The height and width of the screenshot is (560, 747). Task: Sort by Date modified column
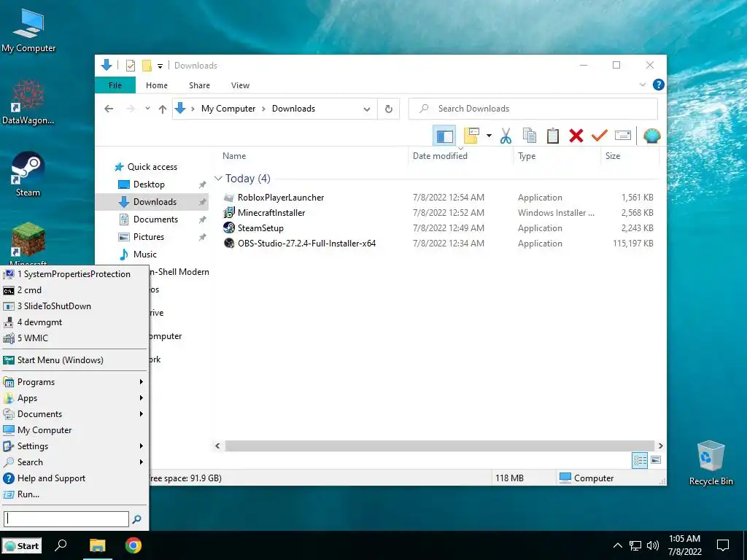[x=440, y=156]
